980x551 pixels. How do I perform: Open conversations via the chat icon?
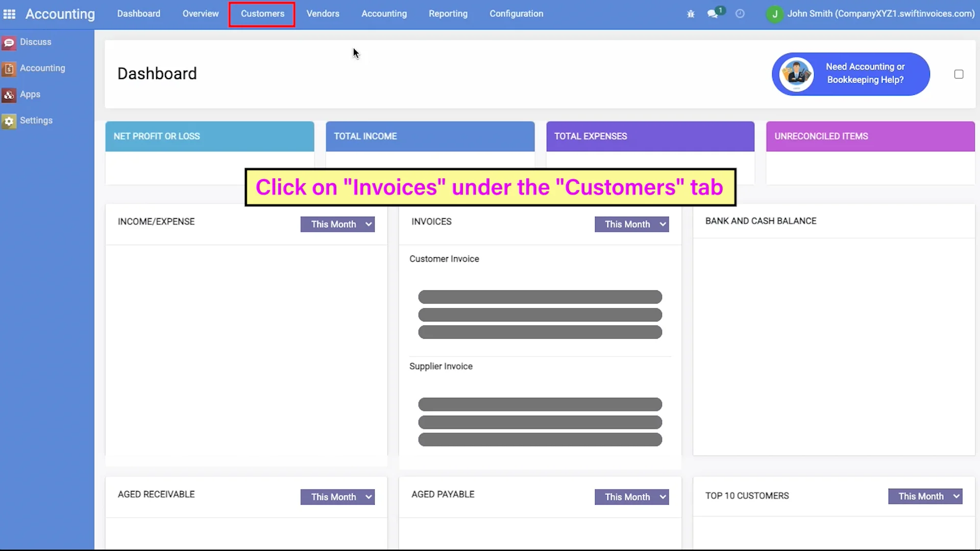(x=713, y=14)
